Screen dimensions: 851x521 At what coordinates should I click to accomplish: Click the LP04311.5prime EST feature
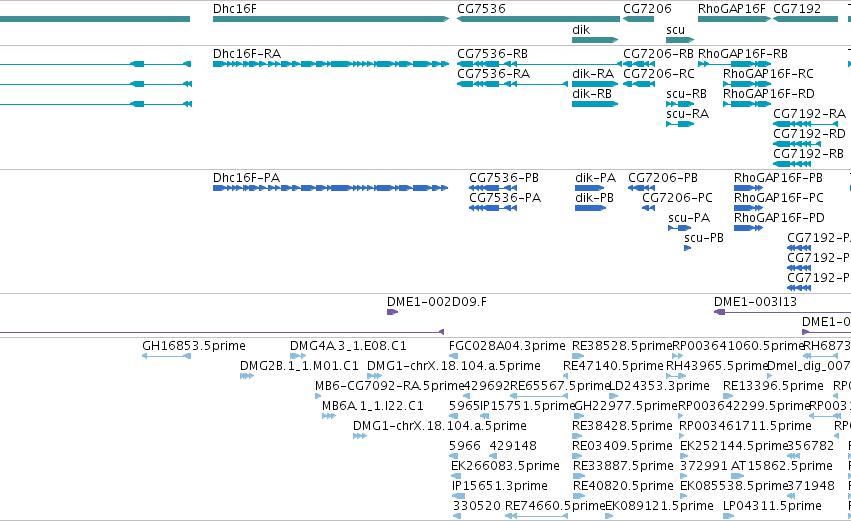point(728,516)
